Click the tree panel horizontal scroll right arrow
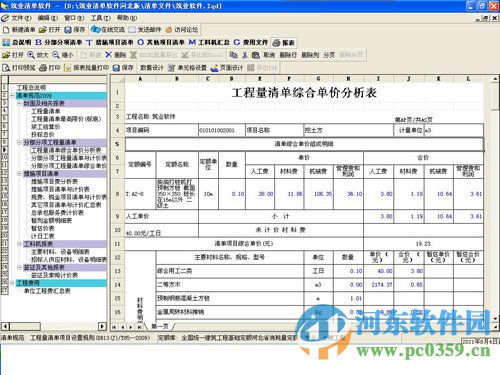The image size is (500, 375). point(102,326)
